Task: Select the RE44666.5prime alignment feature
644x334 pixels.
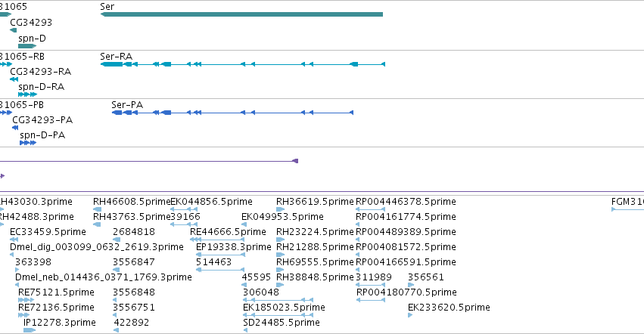Action: (x=217, y=240)
